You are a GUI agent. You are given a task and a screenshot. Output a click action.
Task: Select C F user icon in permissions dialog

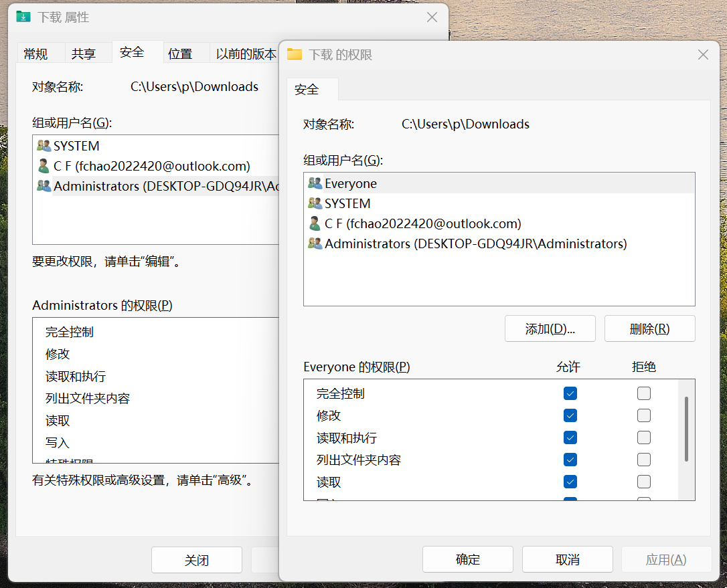coord(315,223)
